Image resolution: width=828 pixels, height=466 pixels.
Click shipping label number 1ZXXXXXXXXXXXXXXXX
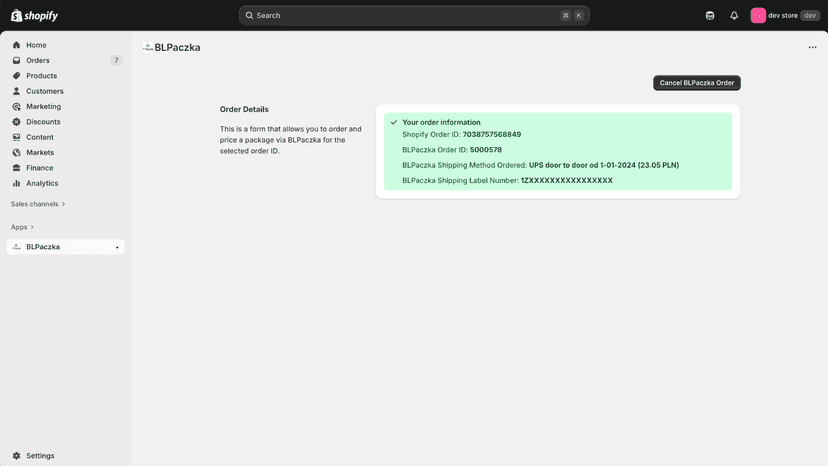(567, 180)
